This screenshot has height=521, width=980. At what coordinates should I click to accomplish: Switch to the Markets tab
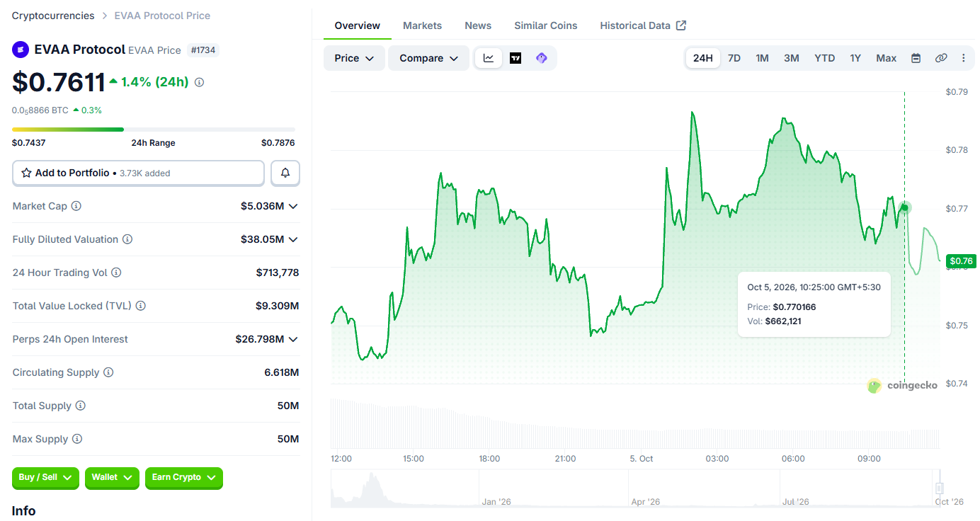click(x=423, y=25)
